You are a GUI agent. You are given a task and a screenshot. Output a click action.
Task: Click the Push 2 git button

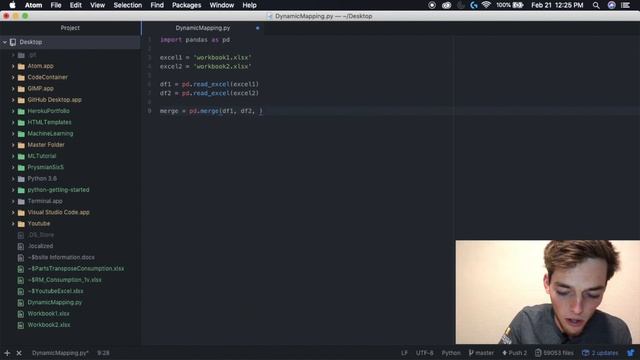tap(514, 353)
